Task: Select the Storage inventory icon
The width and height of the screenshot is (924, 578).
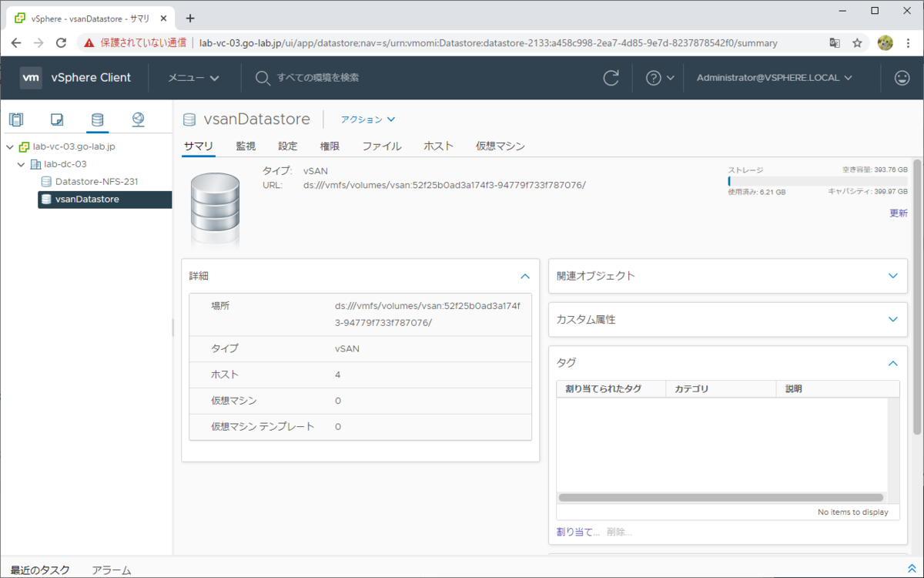Action: (x=97, y=119)
